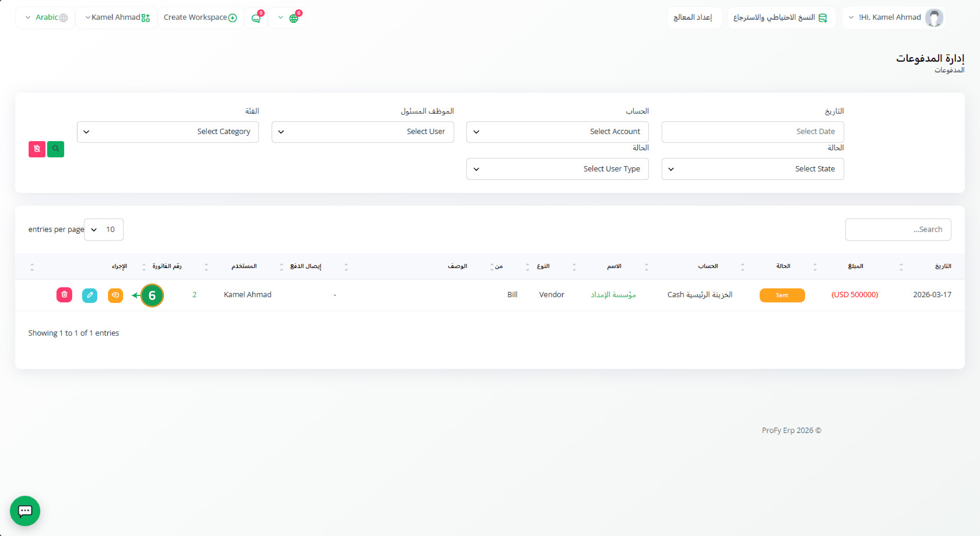
Task: Open the Select State dropdown
Action: [753, 169]
